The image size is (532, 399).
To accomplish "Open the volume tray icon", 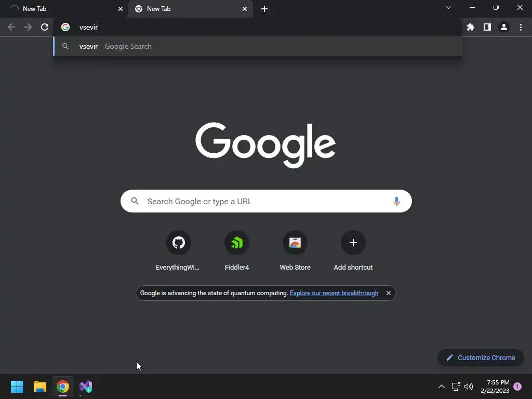I will pos(469,387).
